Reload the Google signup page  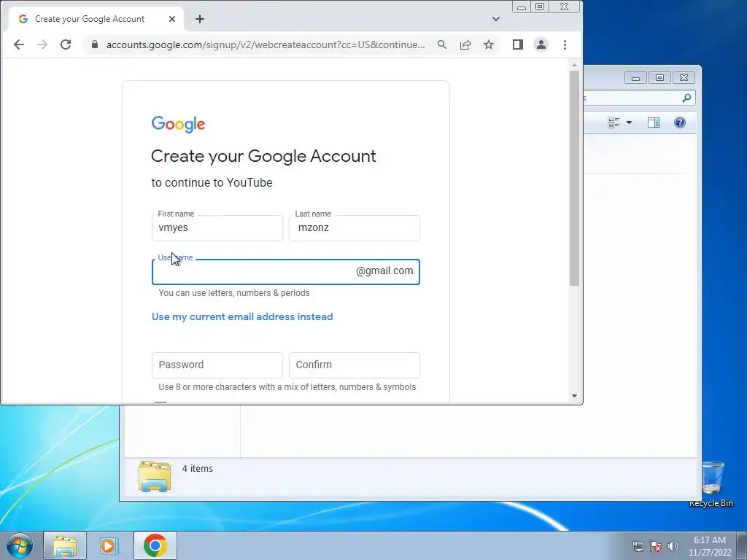(x=66, y=44)
